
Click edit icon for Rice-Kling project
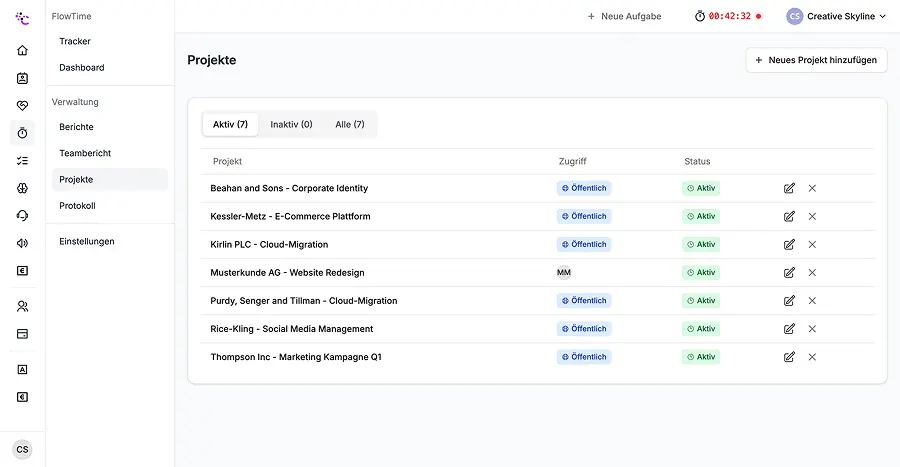[x=789, y=328]
